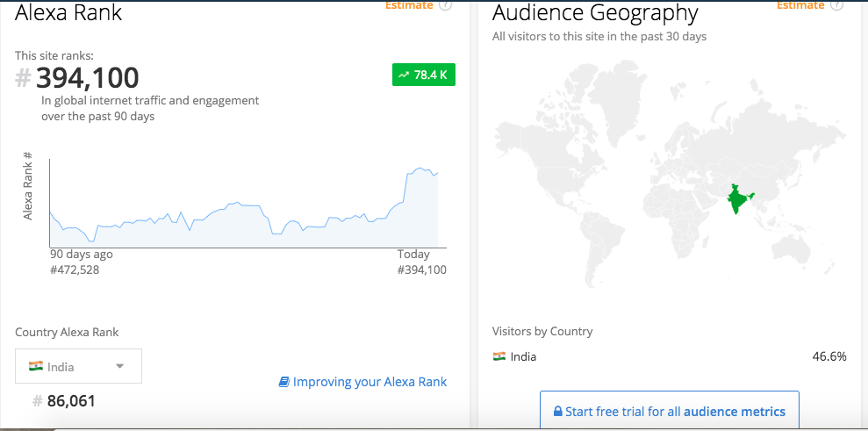Image resolution: width=868 pixels, height=431 pixels.
Task: Click the Today label under the rank chart
Action: click(x=413, y=255)
